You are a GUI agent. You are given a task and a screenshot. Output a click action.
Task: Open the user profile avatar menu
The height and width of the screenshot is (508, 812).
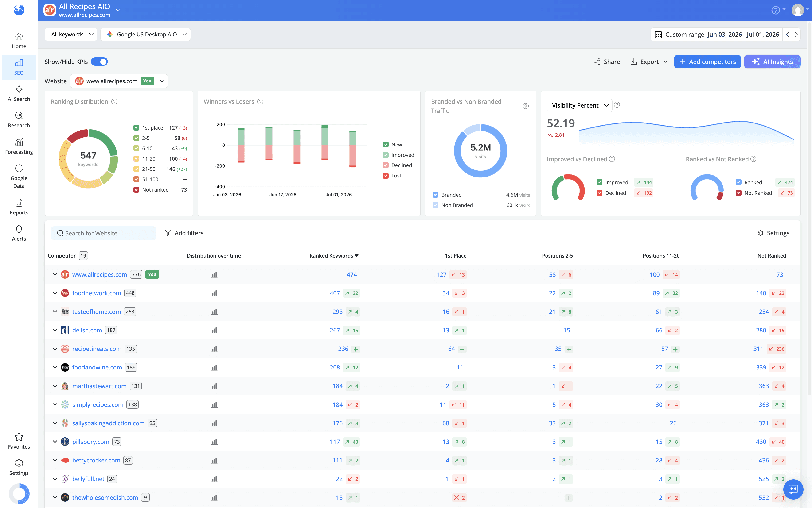pos(797,10)
